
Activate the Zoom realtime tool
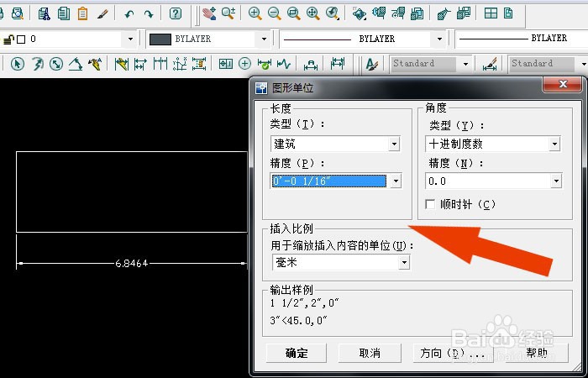[x=228, y=13]
